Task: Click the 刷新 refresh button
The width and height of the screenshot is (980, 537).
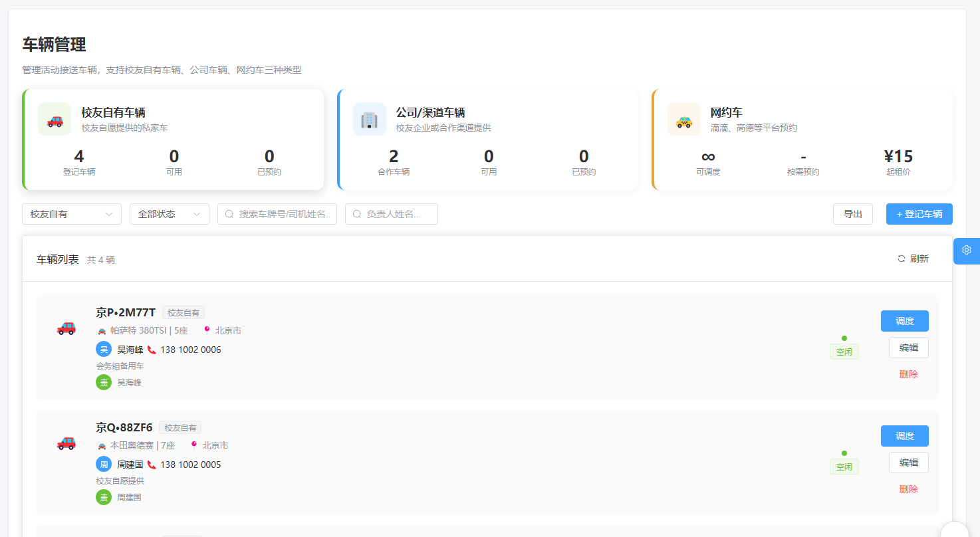Action: (913, 259)
